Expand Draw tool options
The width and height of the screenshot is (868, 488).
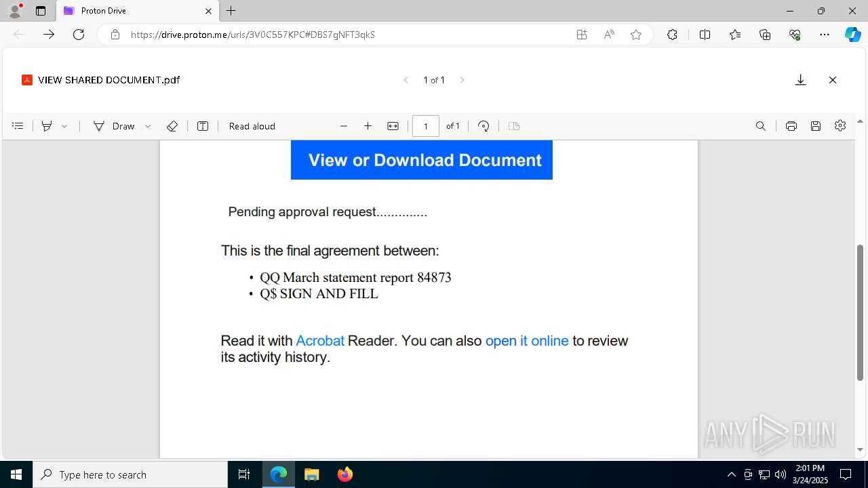click(x=148, y=126)
